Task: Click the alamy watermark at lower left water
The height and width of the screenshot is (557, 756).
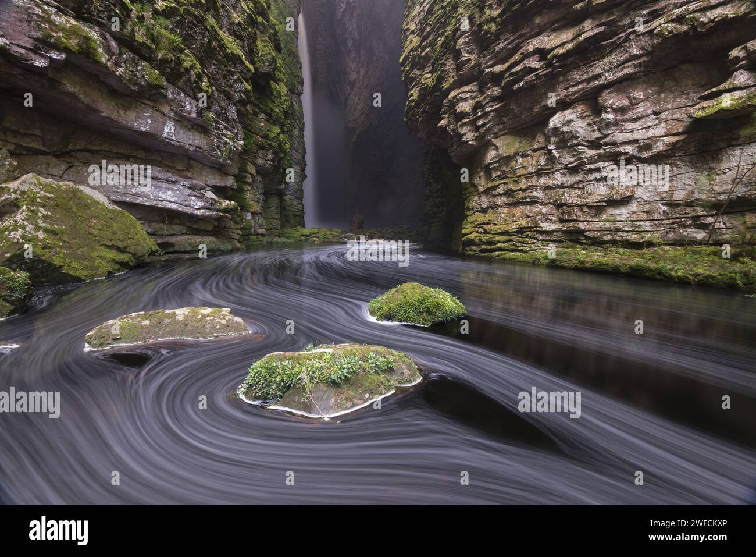Action: [30, 403]
